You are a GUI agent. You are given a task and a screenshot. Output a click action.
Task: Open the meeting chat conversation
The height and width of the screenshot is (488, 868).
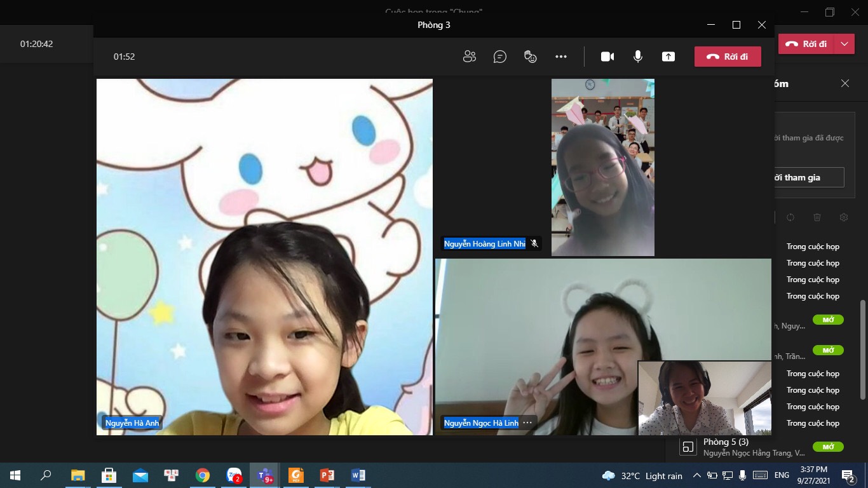pos(500,57)
